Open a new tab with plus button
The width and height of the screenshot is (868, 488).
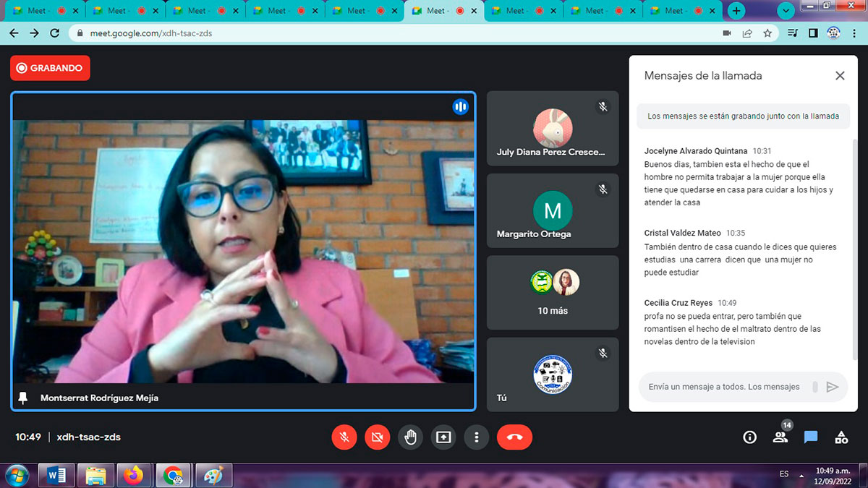736,11
